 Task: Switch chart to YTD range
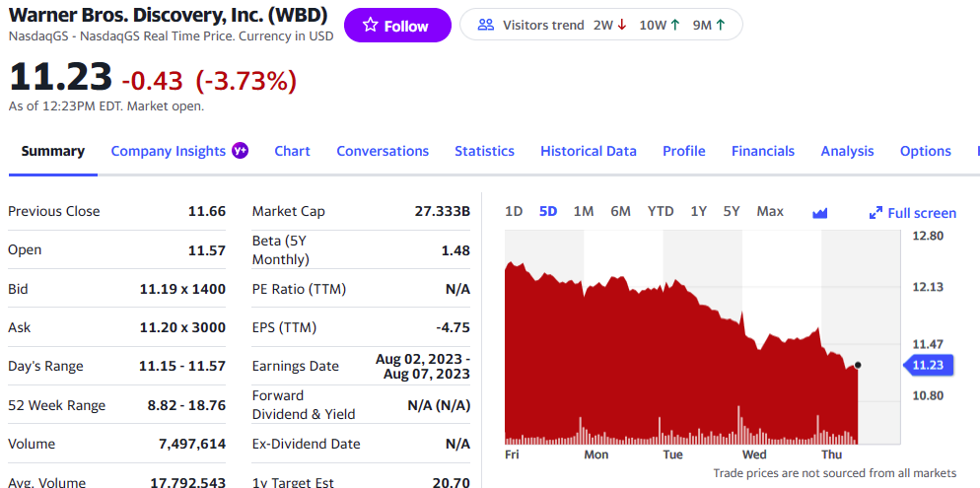point(661,211)
